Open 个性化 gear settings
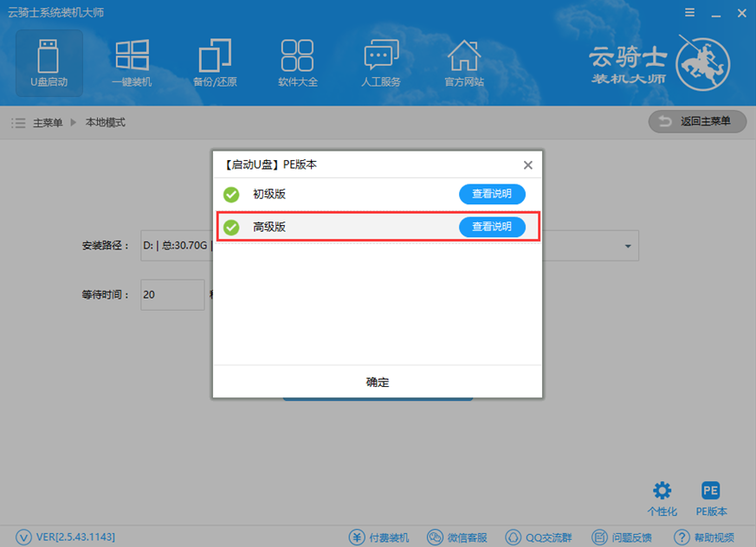Viewport: 756px width, 547px height. (x=662, y=499)
